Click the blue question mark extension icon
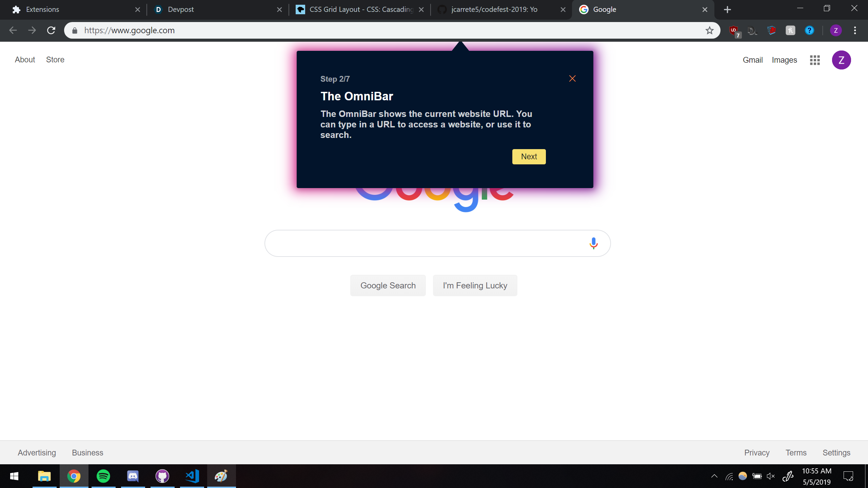 click(x=809, y=30)
